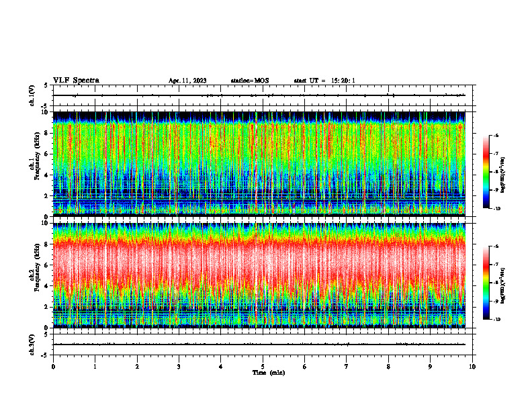Click the "station=MOS" label
This screenshot has height=411, width=532.
250,81
